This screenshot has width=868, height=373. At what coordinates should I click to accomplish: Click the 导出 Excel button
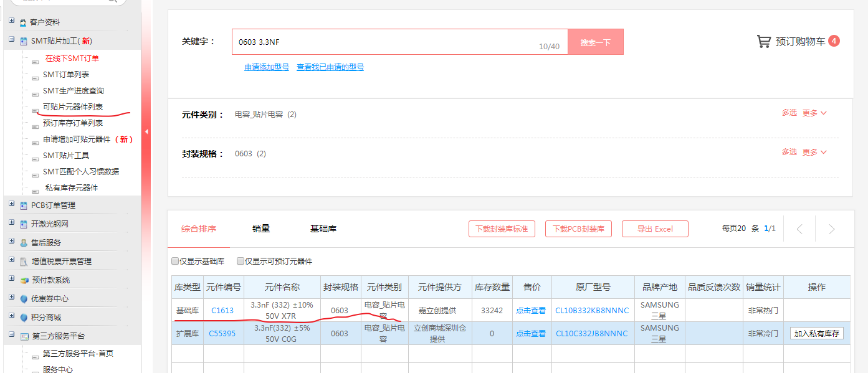tap(655, 229)
